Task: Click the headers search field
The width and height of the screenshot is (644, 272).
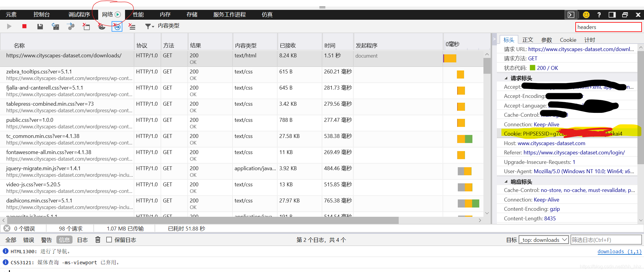Action: coord(608,27)
